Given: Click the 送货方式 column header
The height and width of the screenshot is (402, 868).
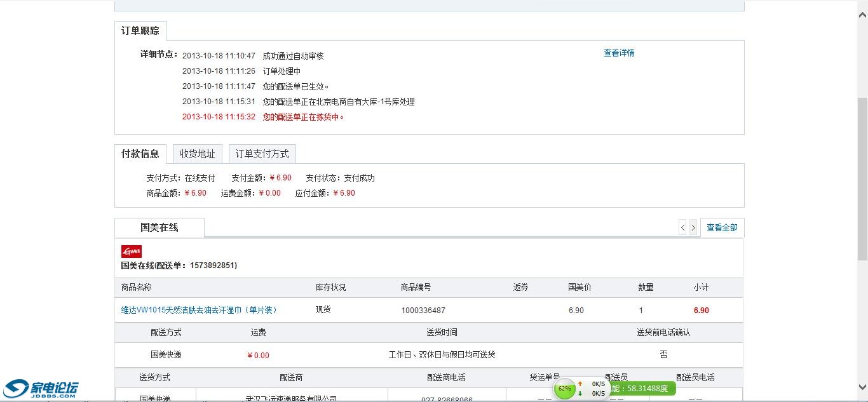Looking at the screenshot, I should click(155, 377).
